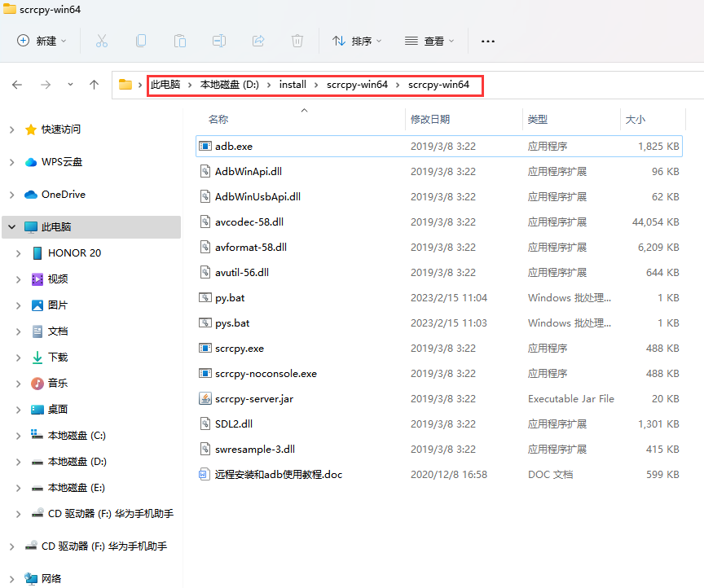704x588 pixels.
Task: Select file AdbWinApi.dll
Action: 249,172
